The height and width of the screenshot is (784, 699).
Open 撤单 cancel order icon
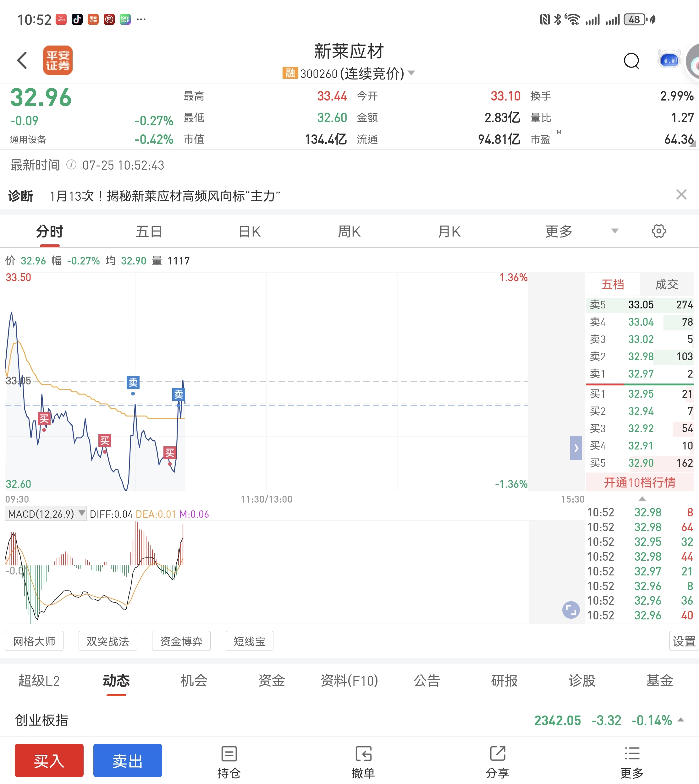(x=363, y=762)
